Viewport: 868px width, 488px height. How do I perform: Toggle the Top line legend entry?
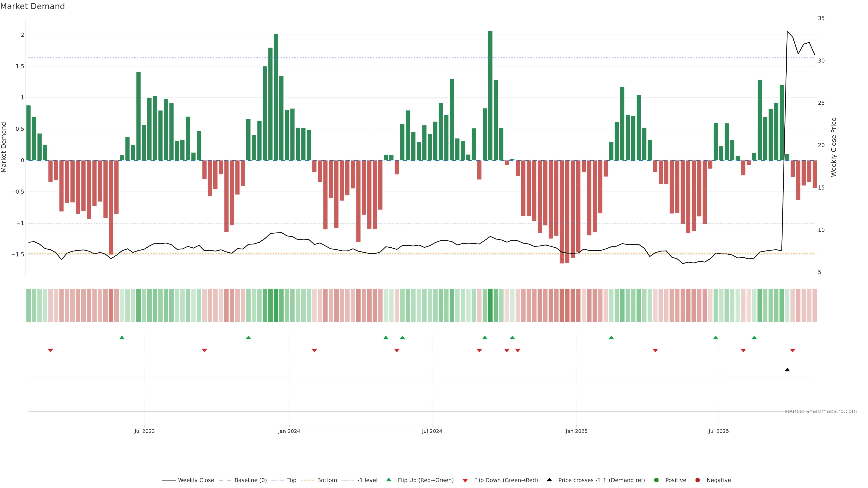click(x=291, y=480)
